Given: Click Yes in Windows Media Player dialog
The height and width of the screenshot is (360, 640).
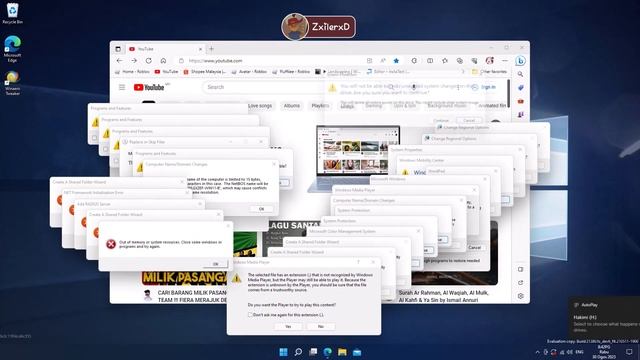Looking at the screenshot, I should 288,326.
